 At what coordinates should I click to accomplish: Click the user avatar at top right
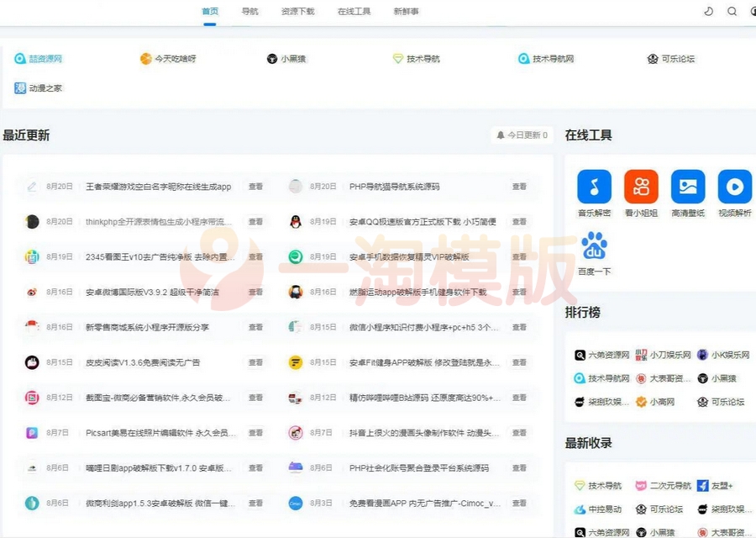coord(753,11)
